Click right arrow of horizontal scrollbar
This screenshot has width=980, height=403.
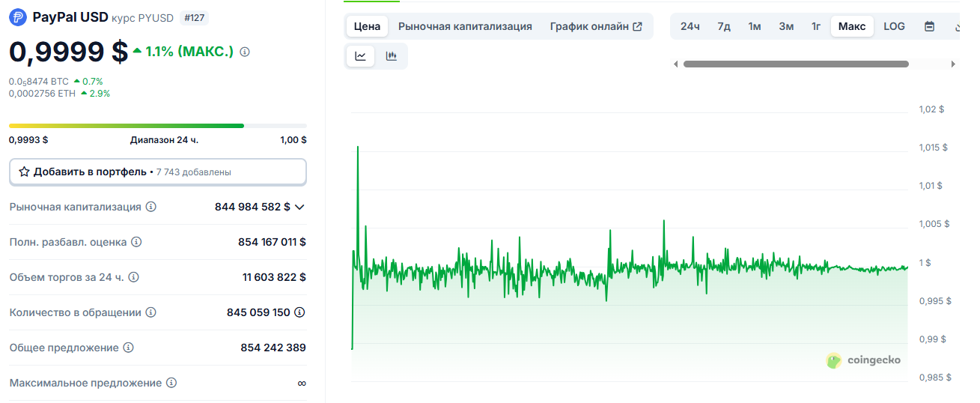click(x=953, y=64)
